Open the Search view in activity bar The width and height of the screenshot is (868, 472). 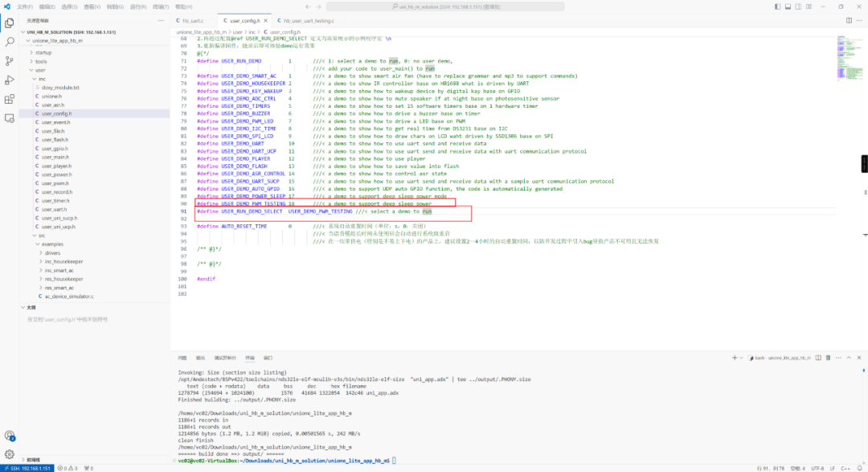10,42
